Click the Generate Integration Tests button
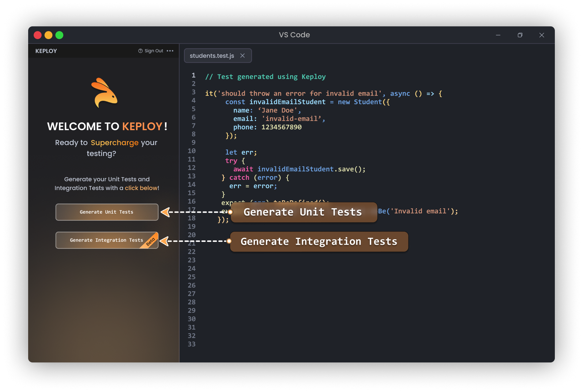The image size is (583, 392). [x=107, y=240]
